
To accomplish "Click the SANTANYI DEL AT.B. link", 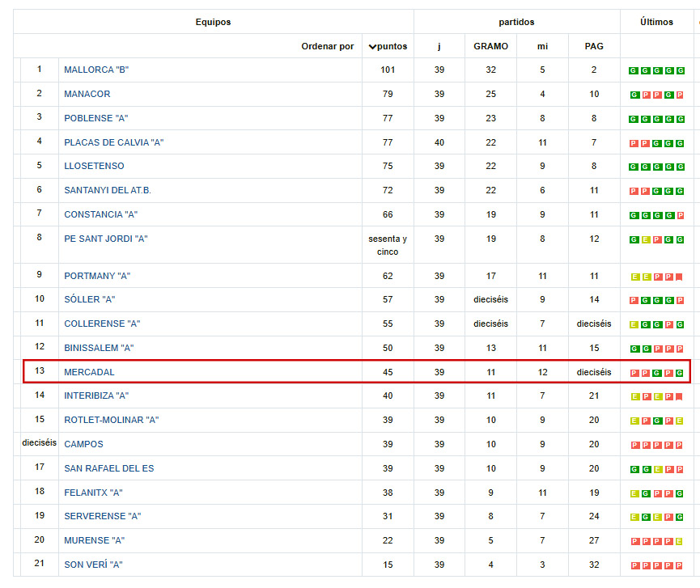I will tap(109, 191).
